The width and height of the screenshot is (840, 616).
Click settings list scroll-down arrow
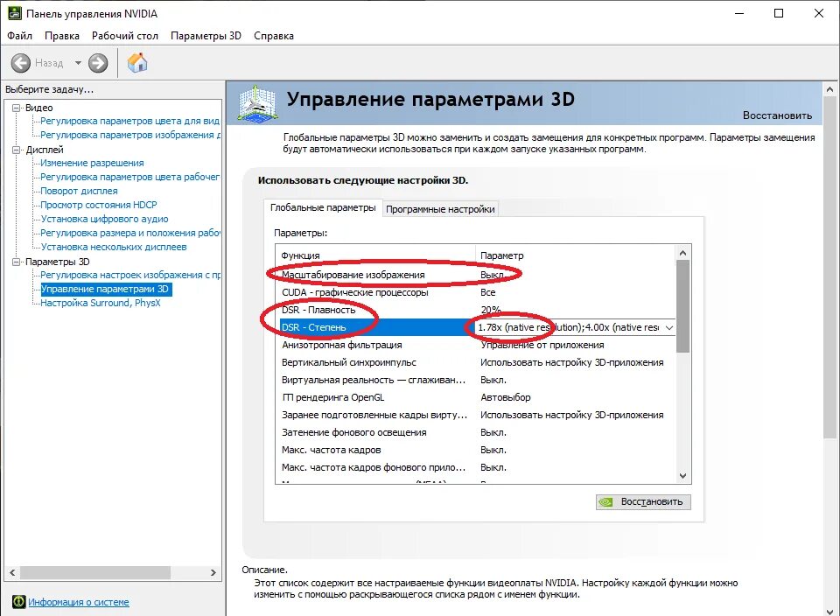coord(682,476)
